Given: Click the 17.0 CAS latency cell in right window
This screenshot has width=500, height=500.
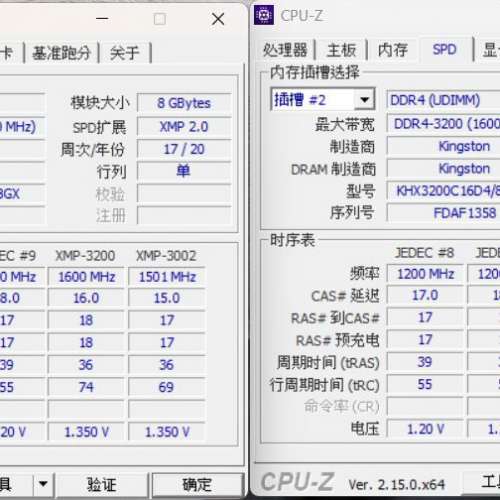Looking at the screenshot, I should point(425,295).
